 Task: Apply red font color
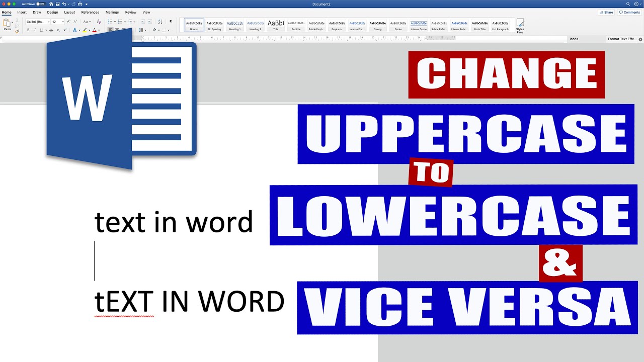coord(94,30)
